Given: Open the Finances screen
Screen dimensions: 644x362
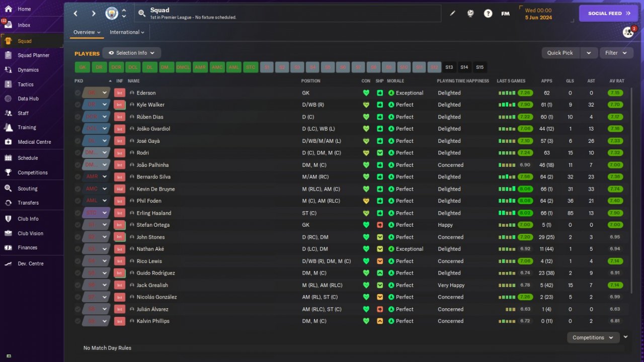Looking at the screenshot, I should click(x=28, y=247).
